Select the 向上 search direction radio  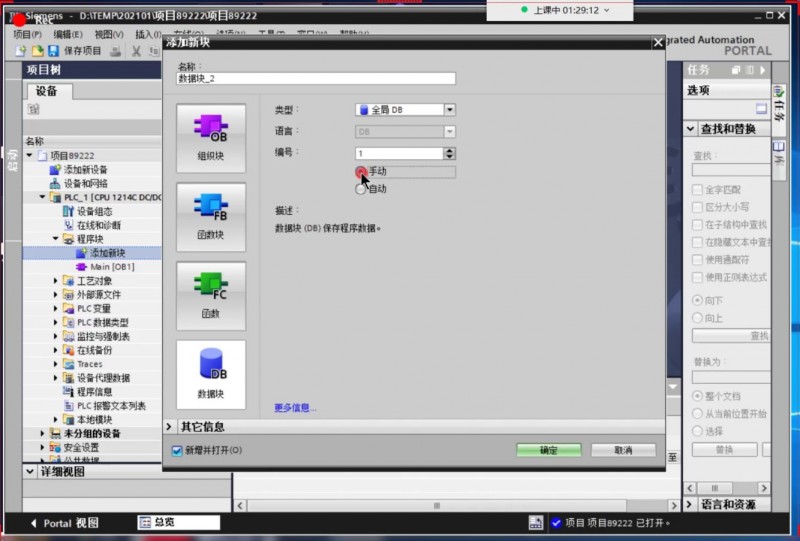click(x=697, y=318)
